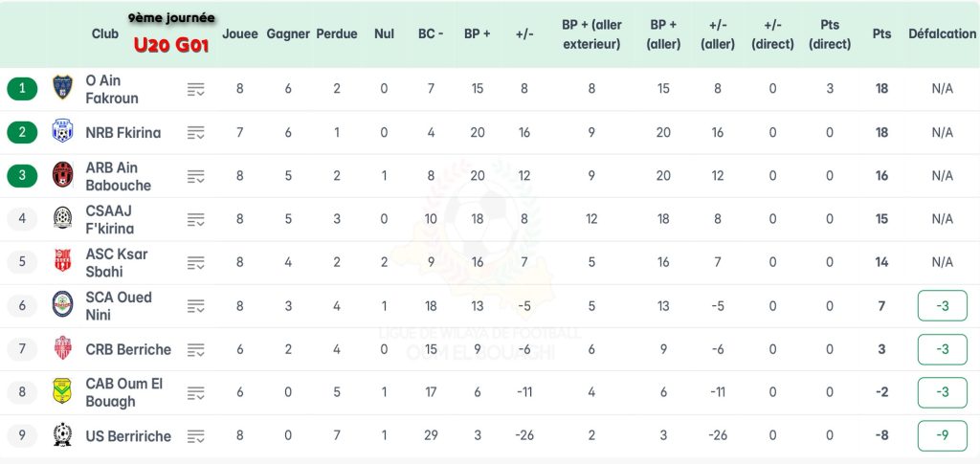Click the CRB Berriche club logo
The image size is (980, 464).
pos(63,349)
